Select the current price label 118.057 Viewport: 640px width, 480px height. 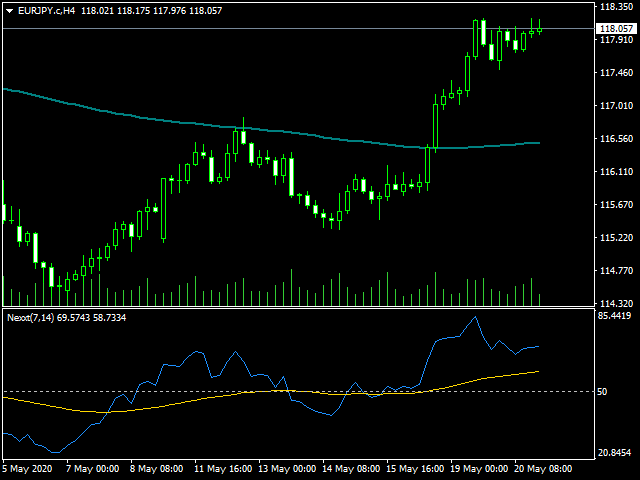click(616, 29)
